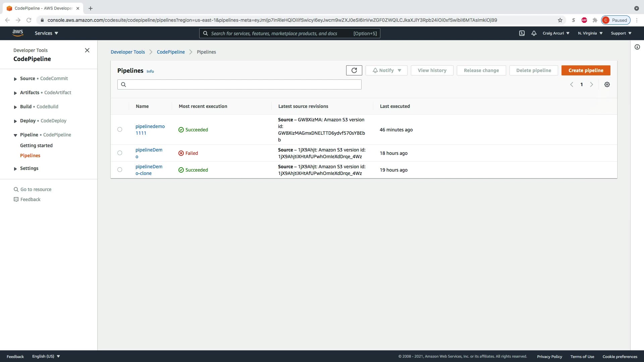
Task: Open the AWS CloudShell icon
Action: pyautogui.click(x=522, y=33)
